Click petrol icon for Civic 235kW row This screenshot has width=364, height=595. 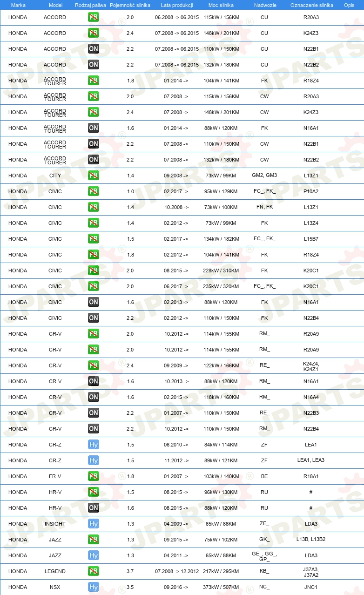point(94,286)
